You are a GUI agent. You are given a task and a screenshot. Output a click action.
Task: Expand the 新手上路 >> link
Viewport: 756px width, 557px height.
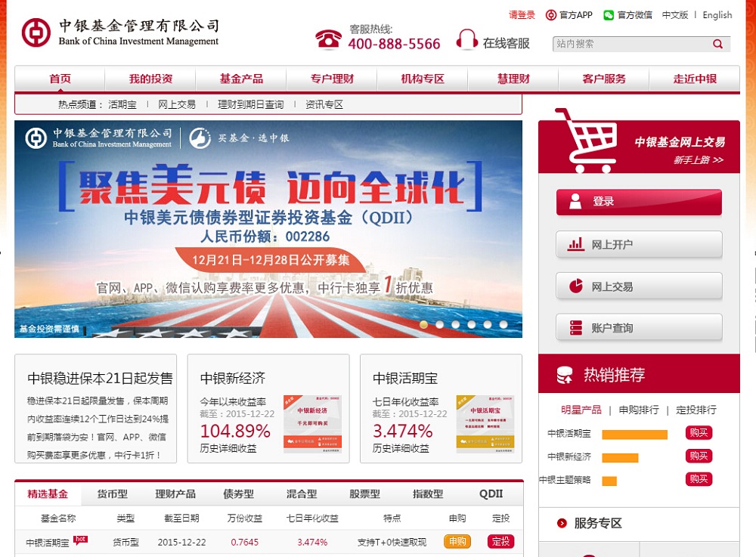tap(698, 159)
